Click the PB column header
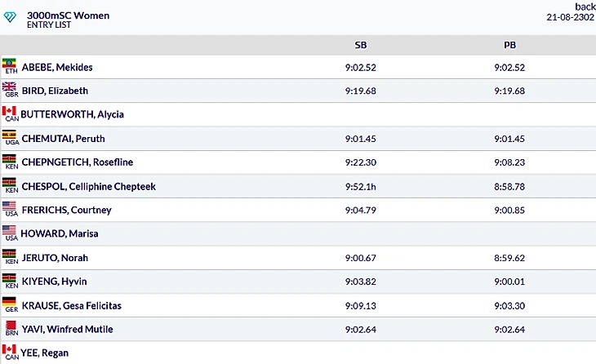The width and height of the screenshot is (596, 364). pyautogui.click(x=509, y=45)
